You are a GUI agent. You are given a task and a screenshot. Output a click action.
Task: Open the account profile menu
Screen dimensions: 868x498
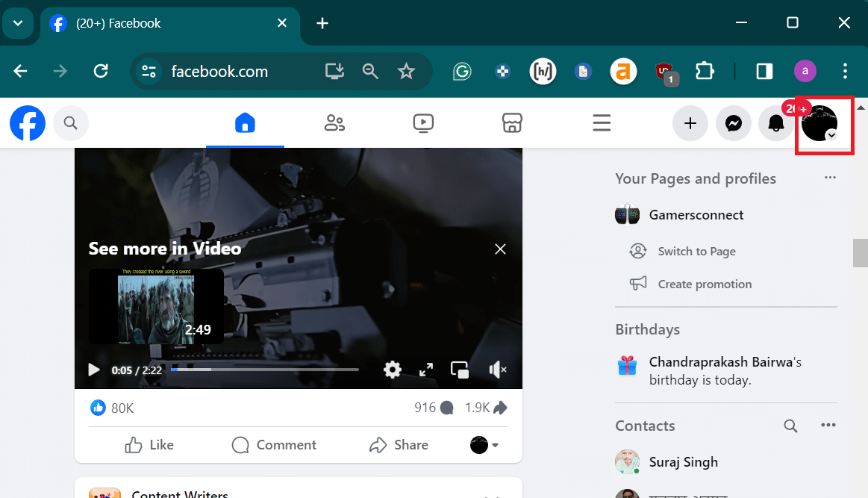tap(819, 123)
